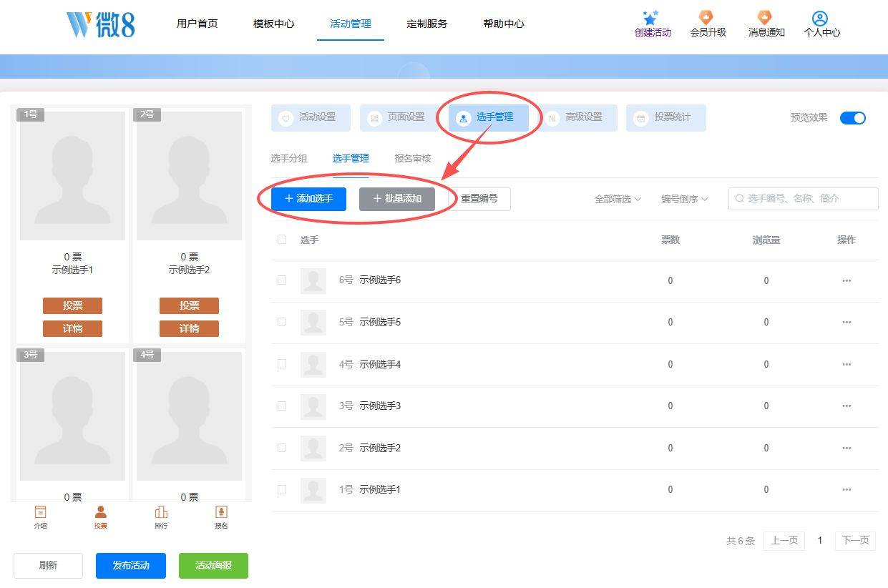Viewport: 888px width, 588px height.
Task: Click 投票 button under 示例选手1
Action: pyautogui.click(x=72, y=305)
